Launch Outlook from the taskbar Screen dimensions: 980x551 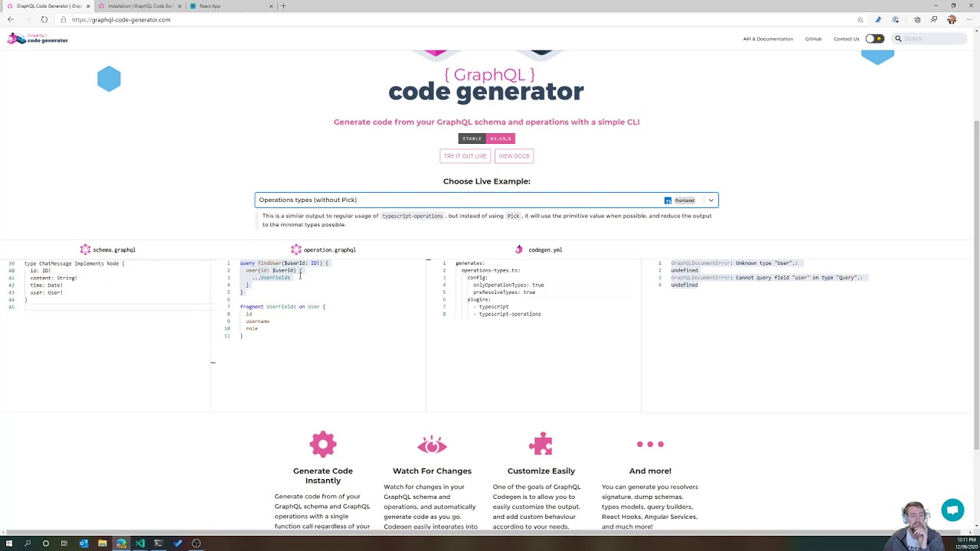(x=83, y=543)
